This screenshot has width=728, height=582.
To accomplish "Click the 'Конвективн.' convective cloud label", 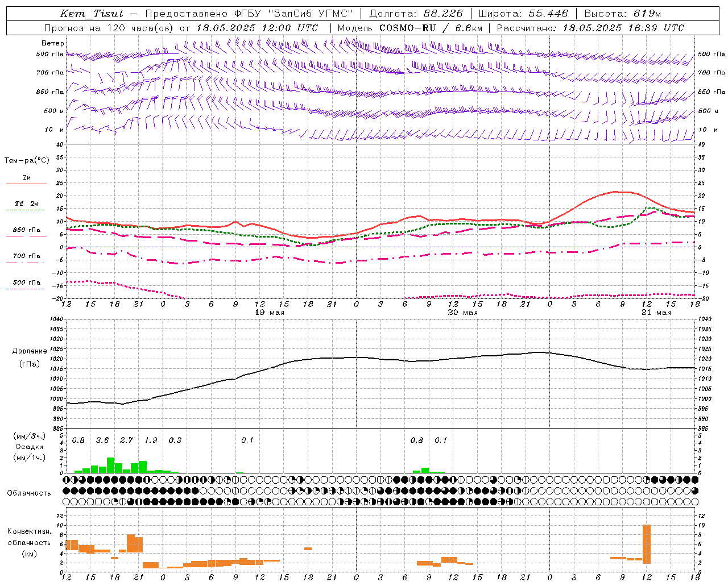I will coord(30,531).
